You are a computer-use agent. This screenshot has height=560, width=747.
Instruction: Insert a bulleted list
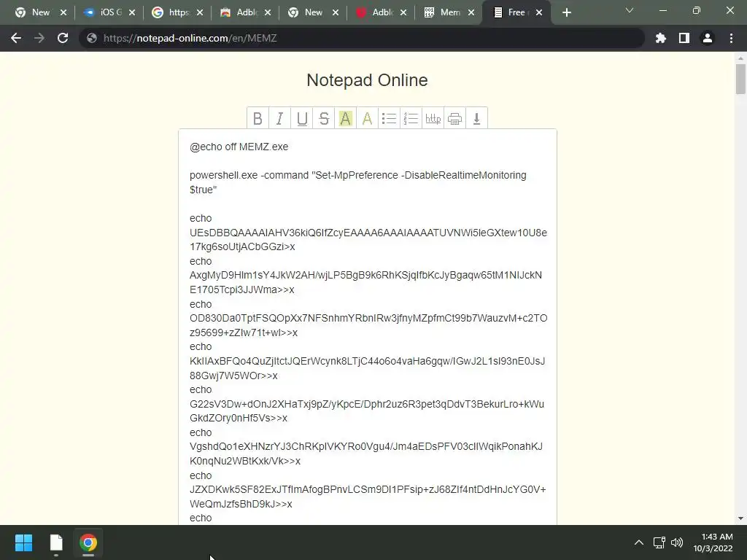[390, 118]
